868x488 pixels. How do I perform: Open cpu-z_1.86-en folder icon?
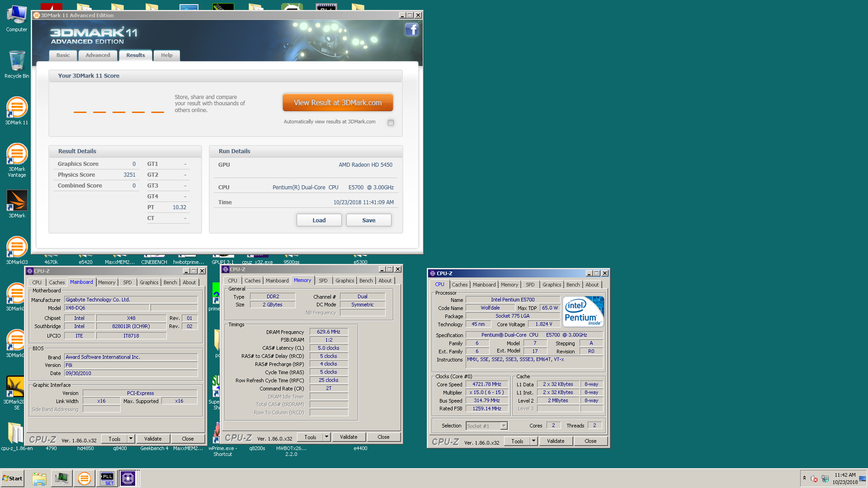coord(16,436)
